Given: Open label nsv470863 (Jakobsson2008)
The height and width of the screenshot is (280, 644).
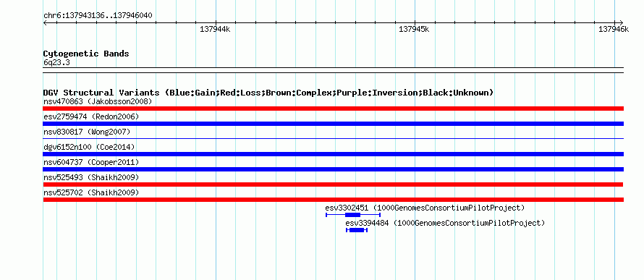Looking at the screenshot, I should [98, 101].
